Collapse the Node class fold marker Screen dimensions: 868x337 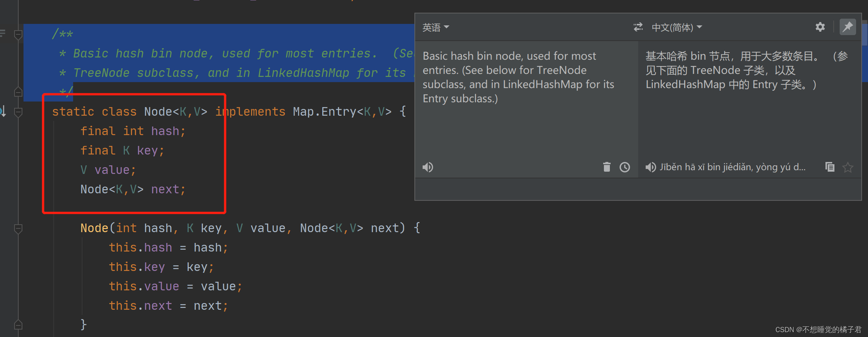[18, 112]
